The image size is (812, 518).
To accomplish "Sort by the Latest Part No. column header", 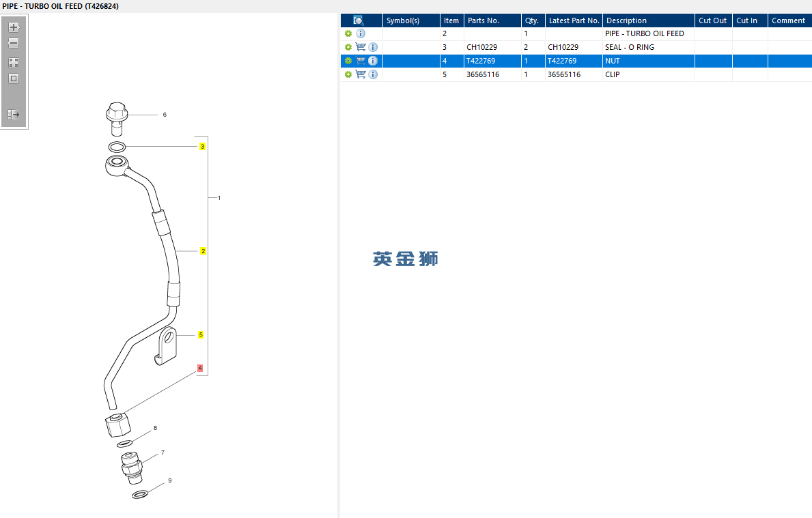I will click(x=574, y=20).
